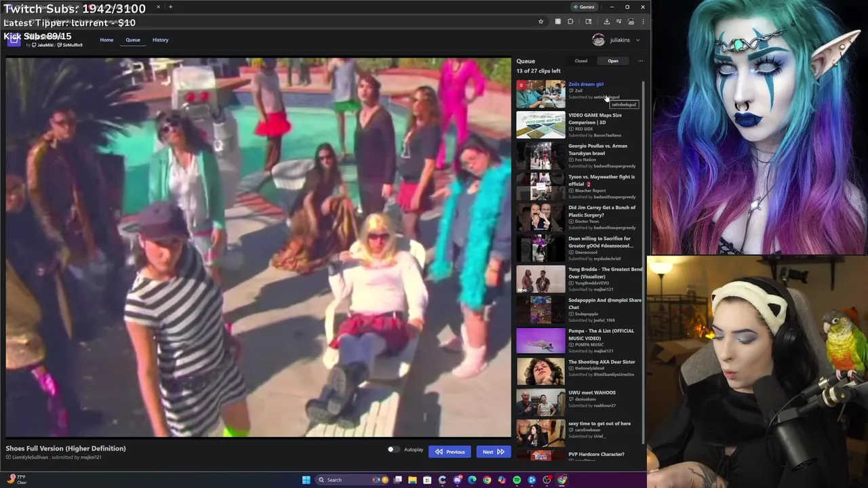The width and height of the screenshot is (868, 488).
Task: Expand the juliakins account dropdown
Action: click(637, 40)
